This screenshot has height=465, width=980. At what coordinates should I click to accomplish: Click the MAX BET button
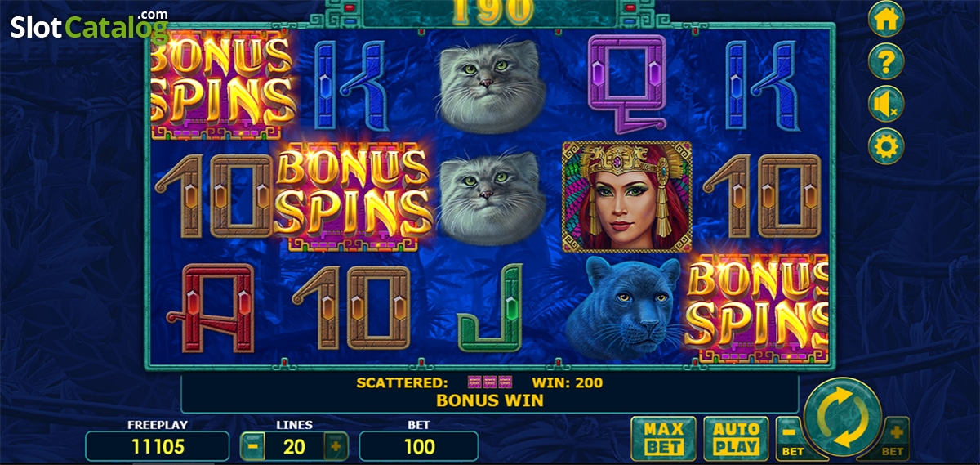coord(663,438)
